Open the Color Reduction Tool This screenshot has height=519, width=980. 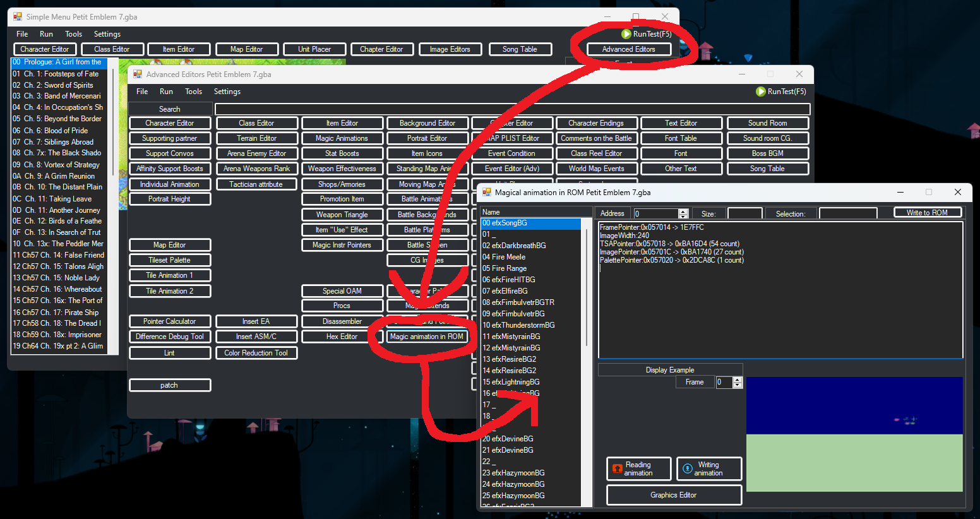tap(256, 353)
